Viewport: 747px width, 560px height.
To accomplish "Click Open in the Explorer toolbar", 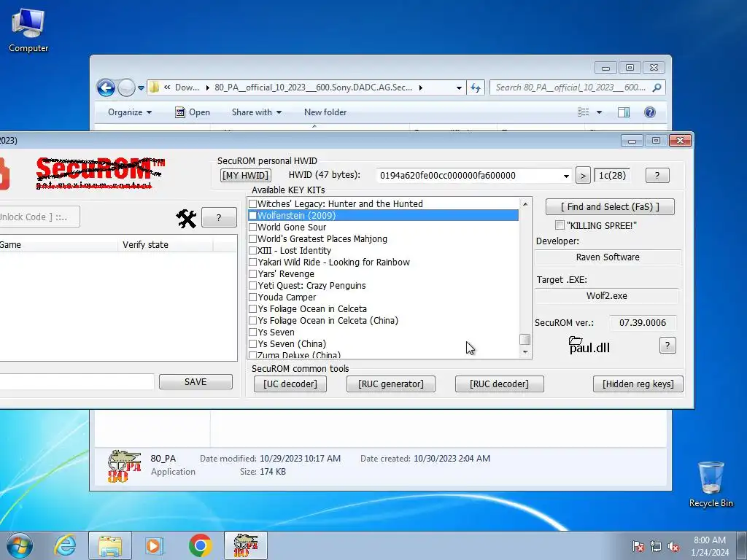I will point(193,112).
